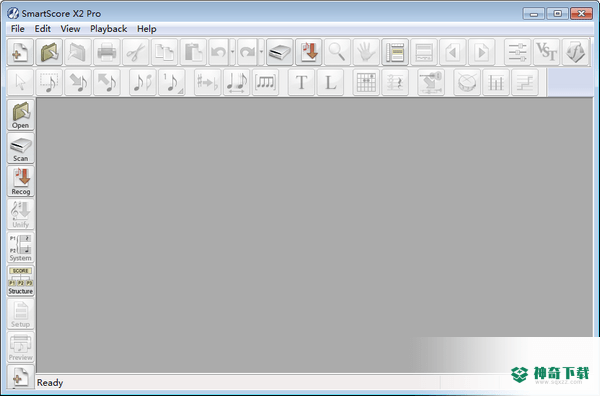This screenshot has height=396, width=600.
Task: Click the beamed tuplet bracket tool
Action: pyautogui.click(x=265, y=82)
